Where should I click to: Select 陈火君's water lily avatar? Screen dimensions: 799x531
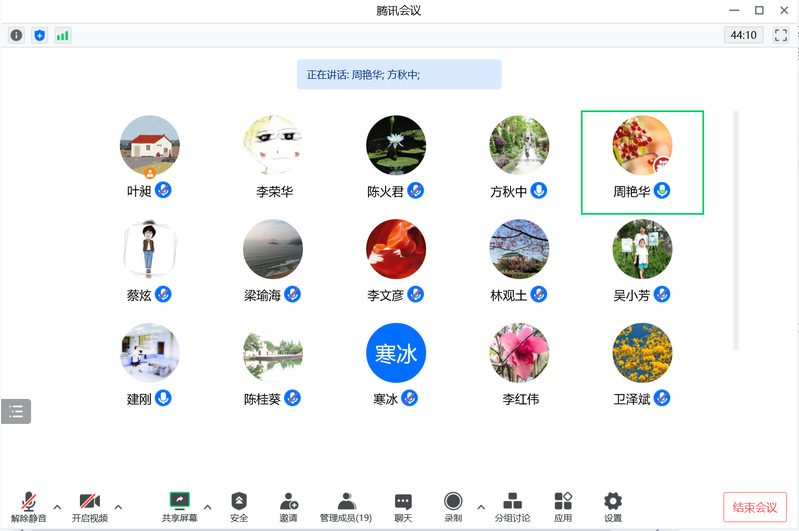coord(396,145)
